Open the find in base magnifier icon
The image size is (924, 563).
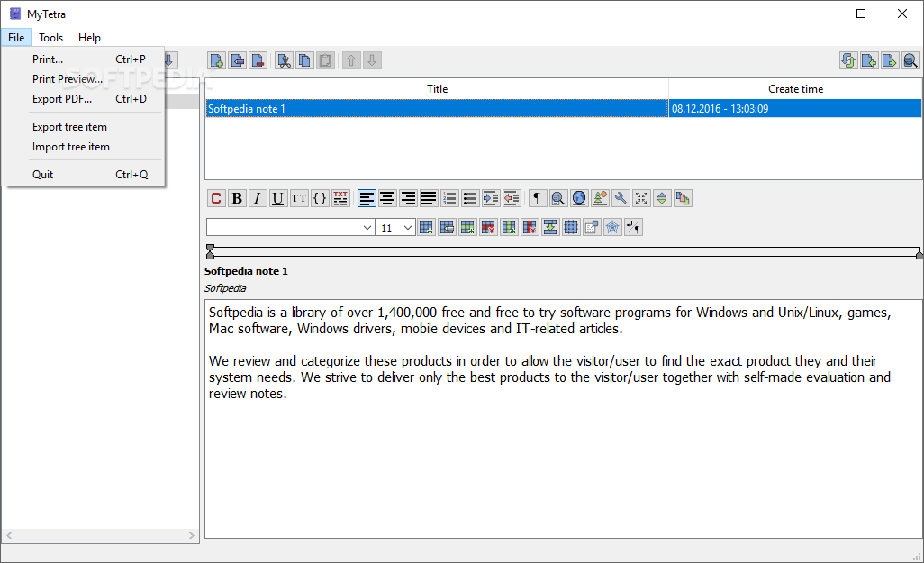910,60
